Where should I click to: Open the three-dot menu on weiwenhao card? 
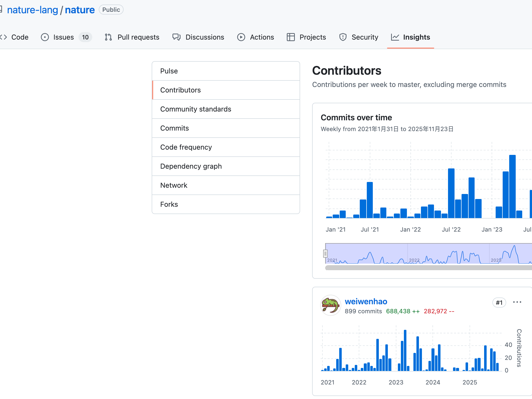(x=517, y=302)
